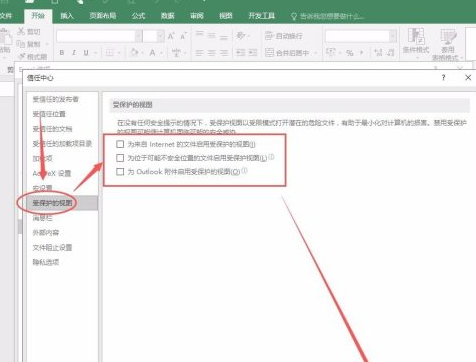Click Wrap Text (自动换行) button
Viewport: 476px width, 362px height.
[x=284, y=36]
